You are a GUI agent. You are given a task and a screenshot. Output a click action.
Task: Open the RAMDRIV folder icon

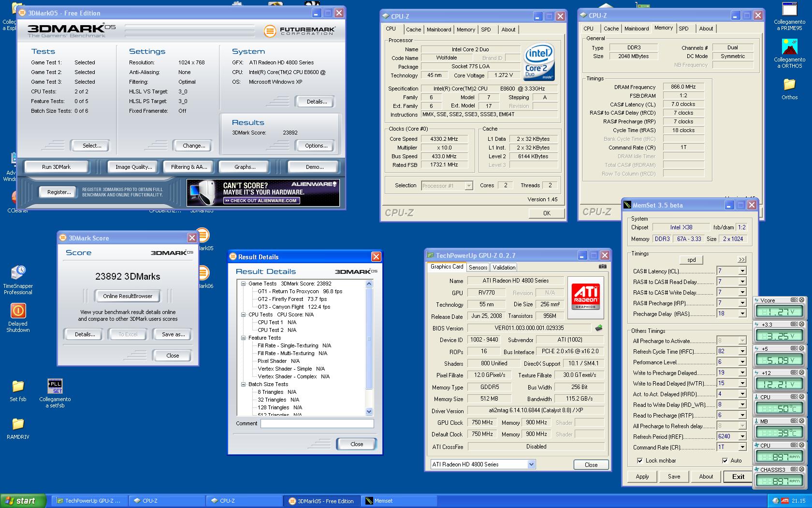point(18,424)
